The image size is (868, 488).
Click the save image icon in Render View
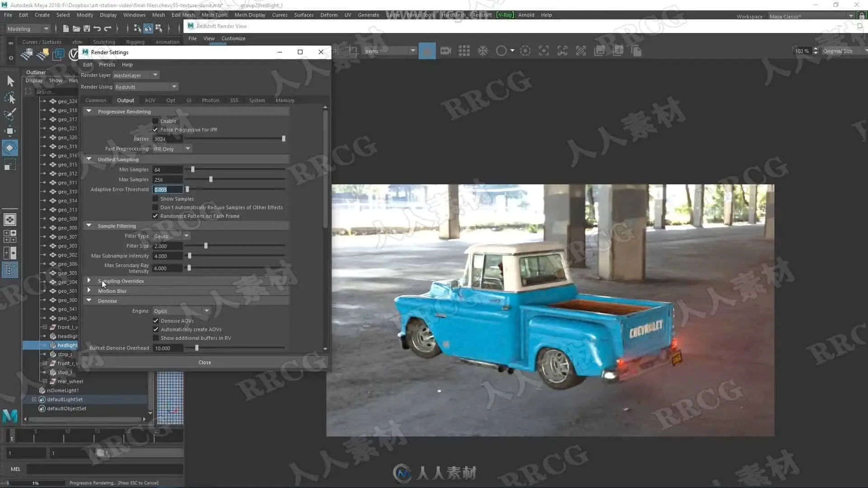coord(599,51)
